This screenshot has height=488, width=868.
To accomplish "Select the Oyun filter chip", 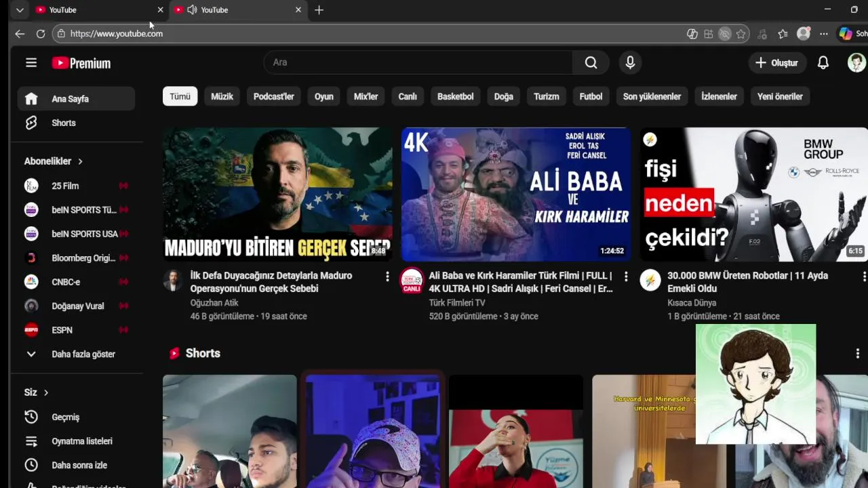I will pyautogui.click(x=324, y=96).
